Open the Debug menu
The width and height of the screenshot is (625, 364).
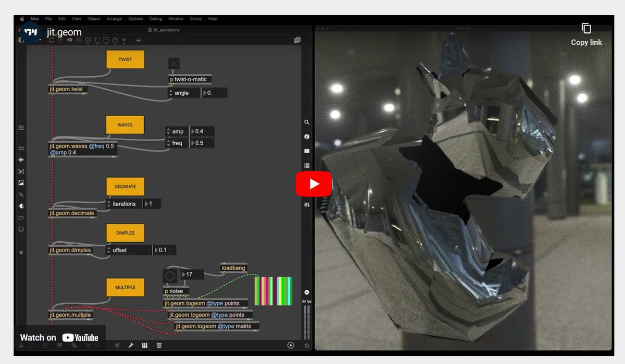(x=156, y=19)
